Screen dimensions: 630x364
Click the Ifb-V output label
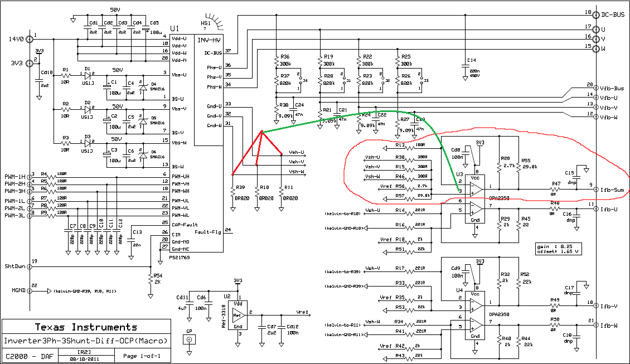click(x=609, y=306)
